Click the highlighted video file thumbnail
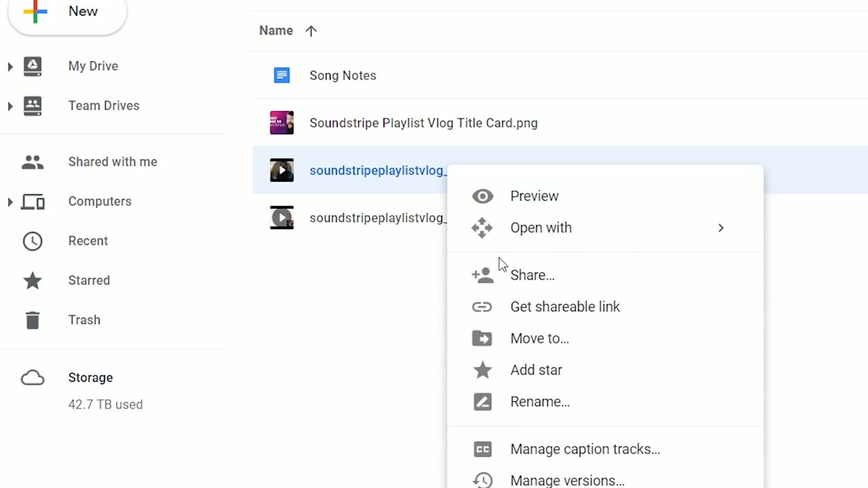The image size is (868, 488). [x=281, y=170]
